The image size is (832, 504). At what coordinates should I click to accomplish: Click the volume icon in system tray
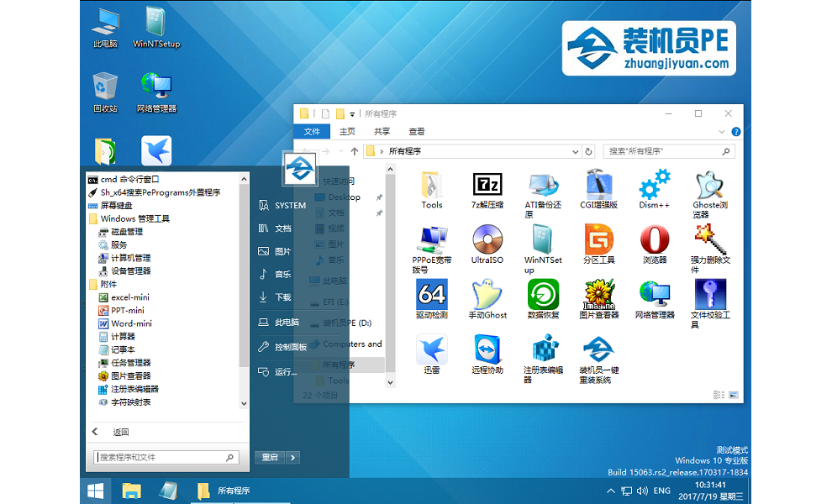click(x=641, y=491)
